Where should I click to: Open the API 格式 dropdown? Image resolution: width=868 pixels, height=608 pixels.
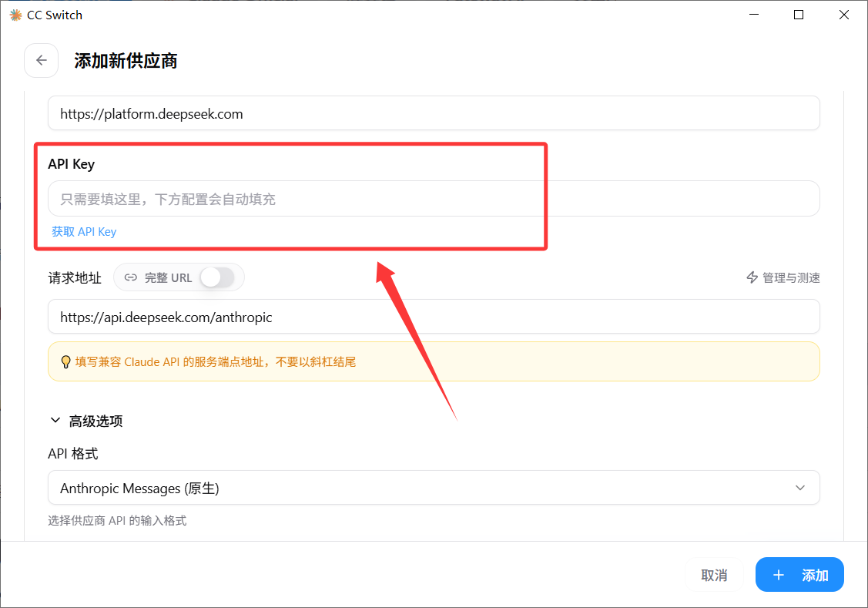tap(434, 488)
